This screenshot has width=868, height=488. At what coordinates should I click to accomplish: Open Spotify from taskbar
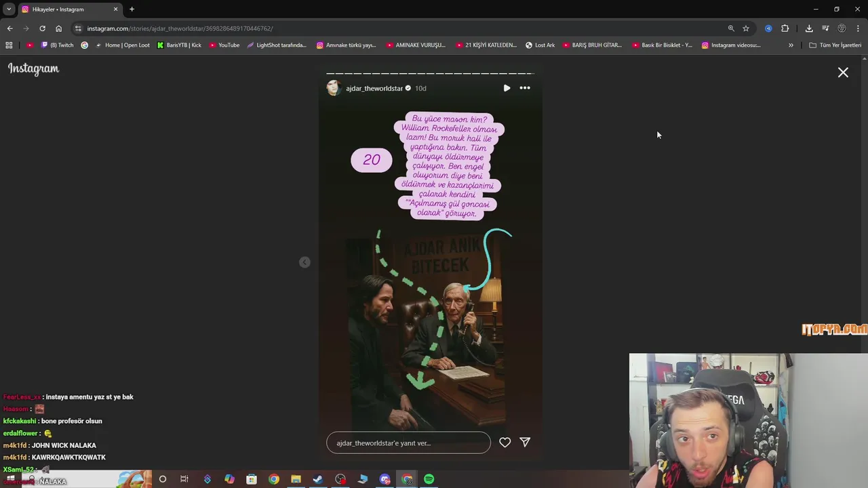pyautogui.click(x=429, y=479)
